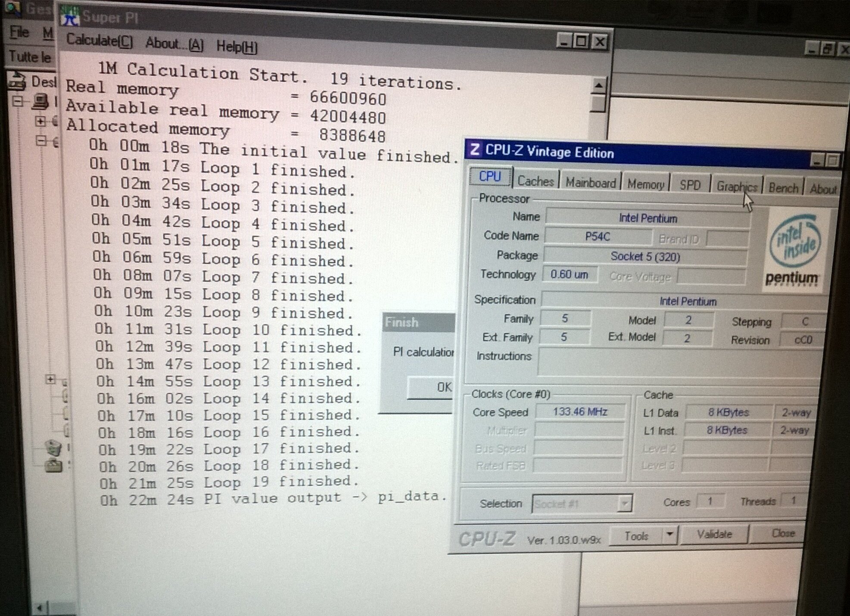
Task: Open the Calculate(C) menu
Action: [x=99, y=40]
